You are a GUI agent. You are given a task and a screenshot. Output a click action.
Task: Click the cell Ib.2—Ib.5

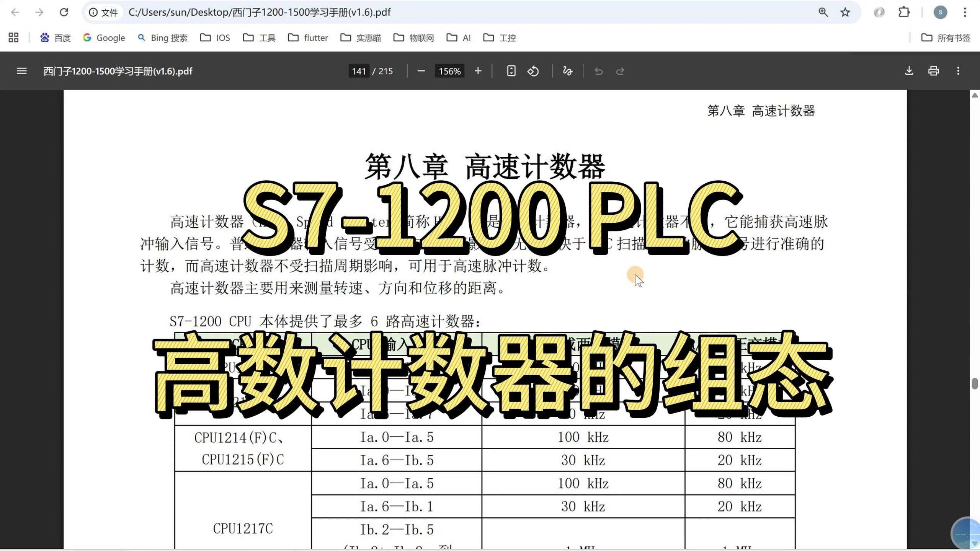click(x=397, y=530)
